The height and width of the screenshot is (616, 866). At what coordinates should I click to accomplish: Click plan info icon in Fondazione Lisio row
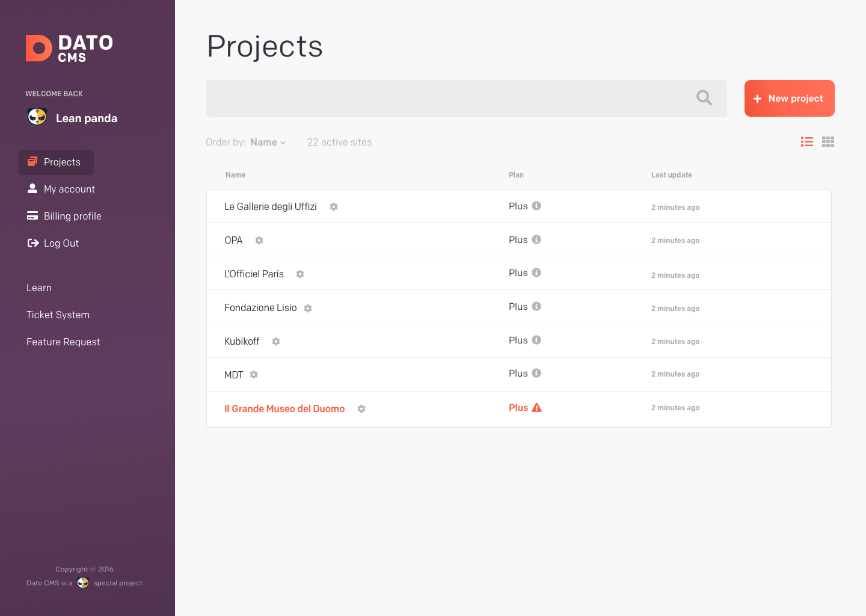536,306
